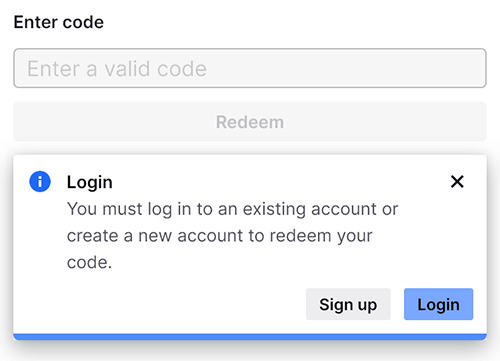Image resolution: width=500 pixels, height=361 pixels.
Task: Click the "Enter code" label
Action: [59, 22]
